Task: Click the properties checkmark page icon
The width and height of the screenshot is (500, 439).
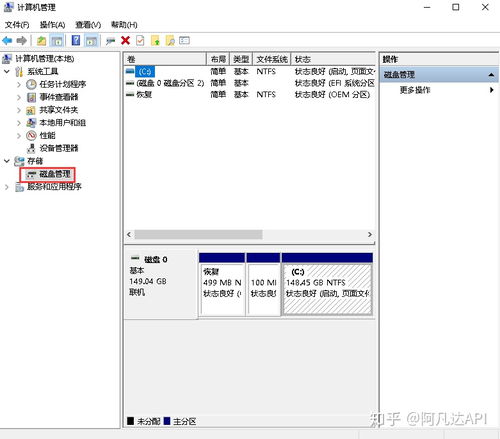Action: pyautogui.click(x=140, y=41)
